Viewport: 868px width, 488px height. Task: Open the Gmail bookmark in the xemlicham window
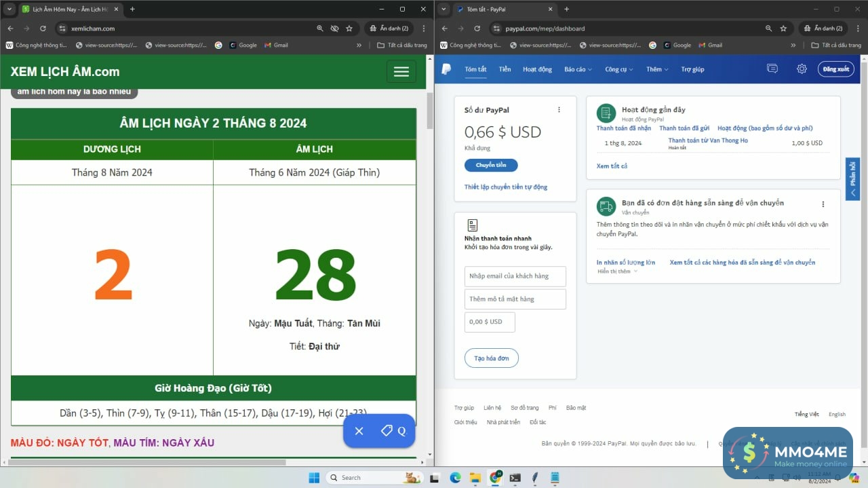(x=275, y=45)
